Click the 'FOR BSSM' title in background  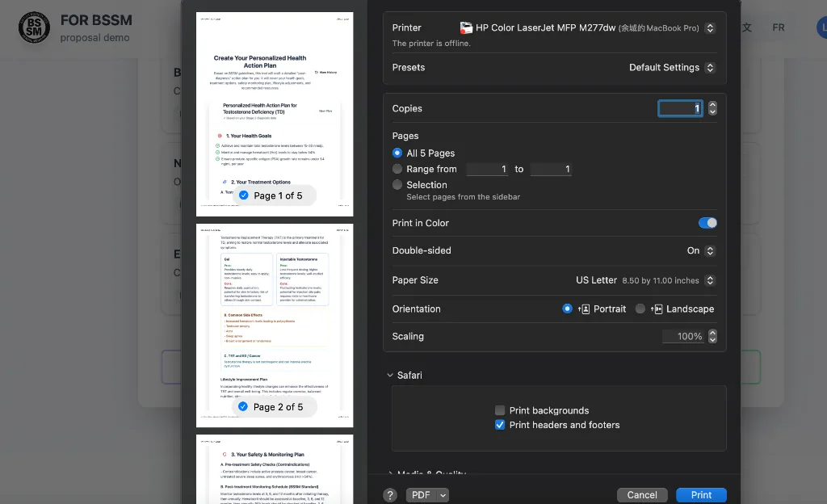[x=96, y=20]
